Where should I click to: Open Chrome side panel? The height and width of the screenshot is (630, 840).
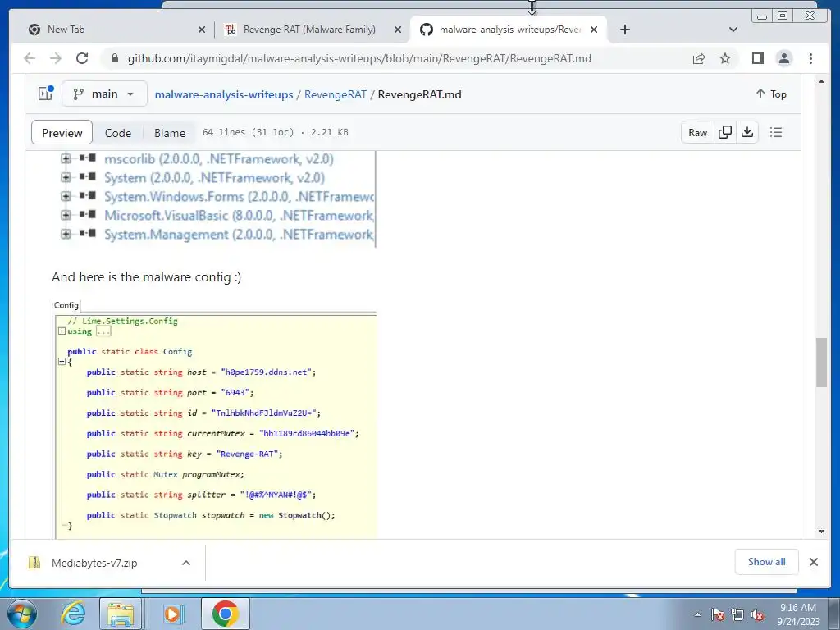757,58
